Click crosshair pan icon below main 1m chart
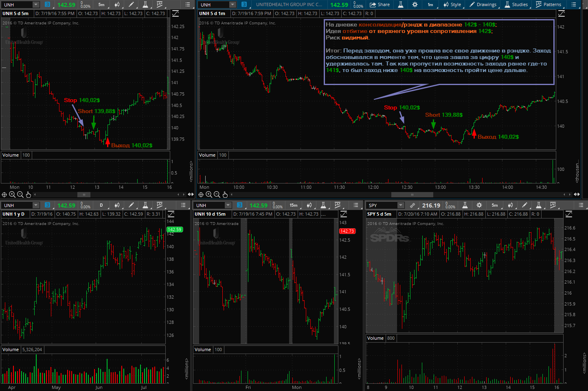Screen dimensions: 588x391 click(x=201, y=194)
